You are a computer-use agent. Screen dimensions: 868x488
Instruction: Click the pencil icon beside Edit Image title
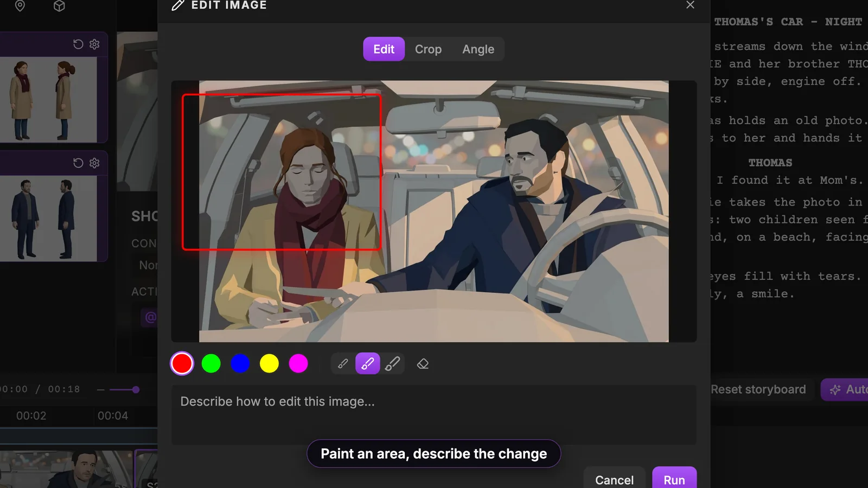(178, 5)
